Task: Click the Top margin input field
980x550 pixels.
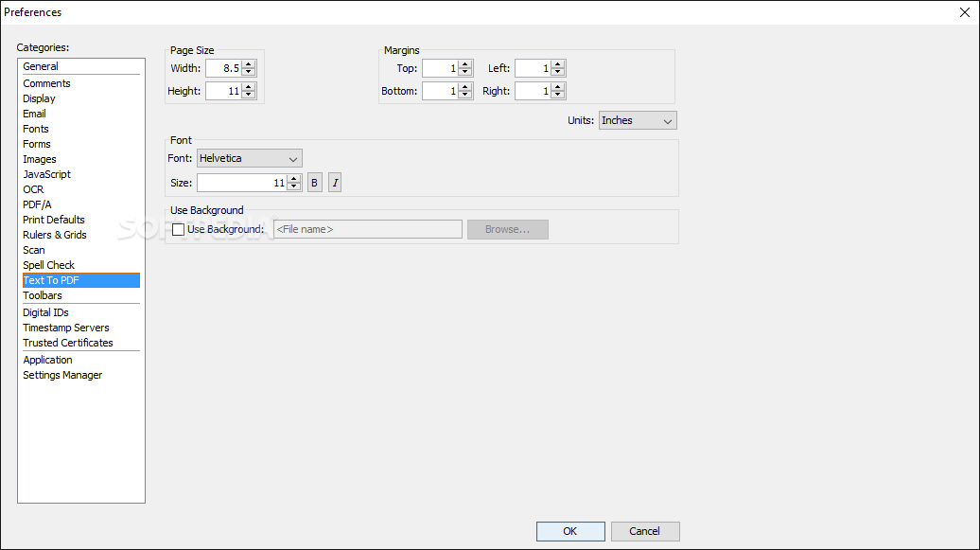Action: point(440,68)
